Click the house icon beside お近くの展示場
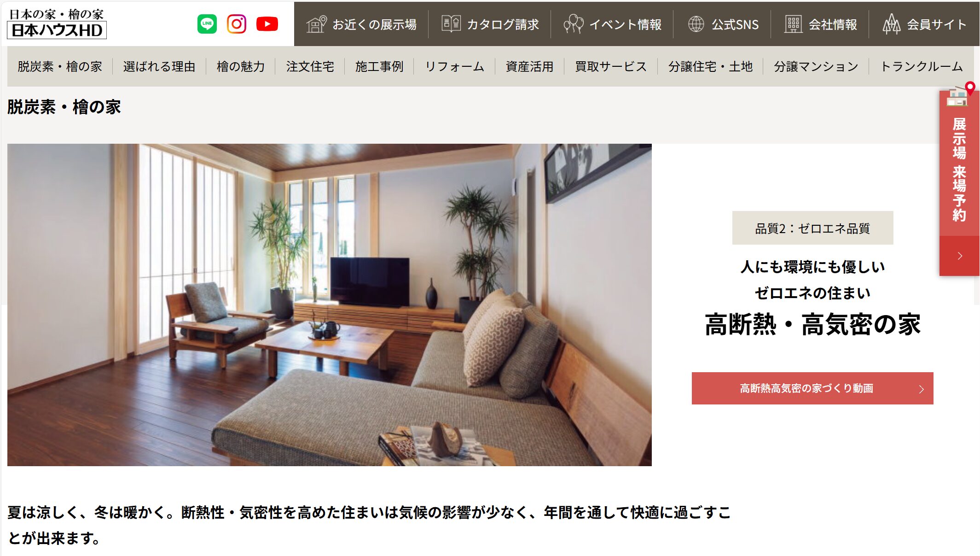This screenshot has height=556, width=980. click(316, 24)
